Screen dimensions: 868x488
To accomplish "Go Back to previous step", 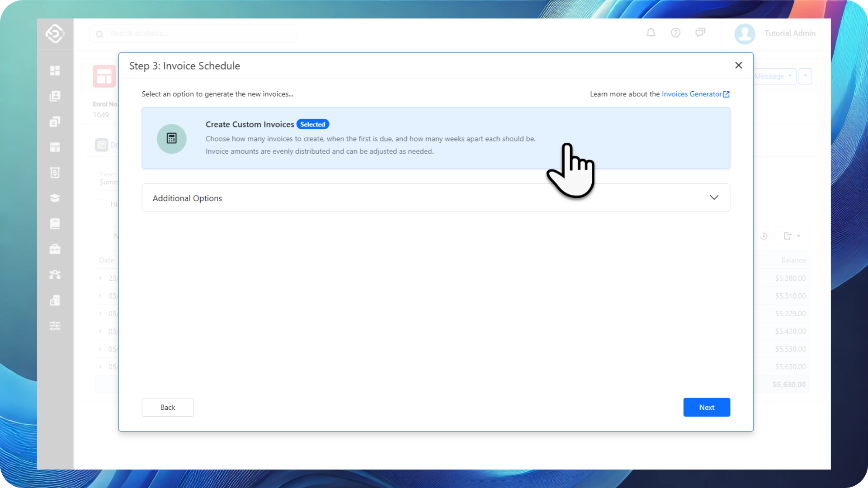I will [x=167, y=407].
